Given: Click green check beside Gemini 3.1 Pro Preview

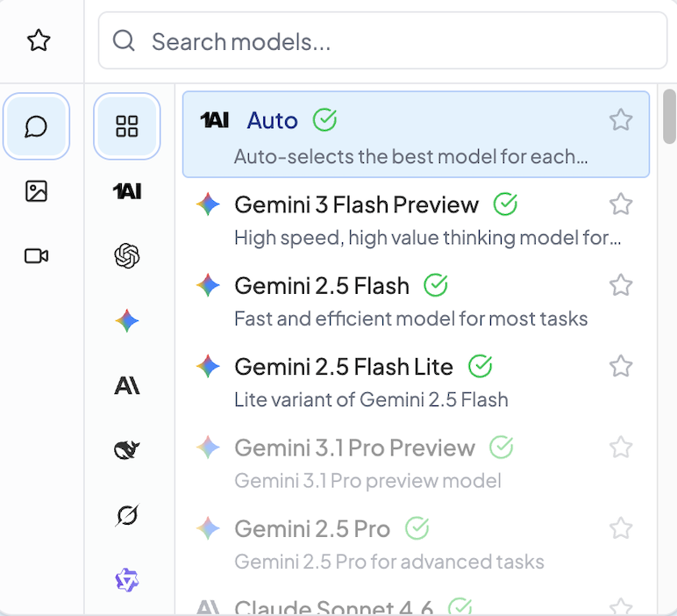Looking at the screenshot, I should (502, 448).
